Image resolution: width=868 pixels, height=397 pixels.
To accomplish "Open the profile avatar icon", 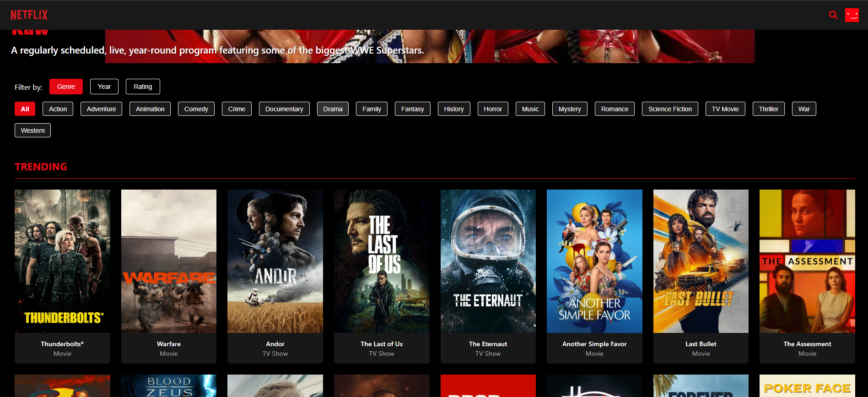I will point(852,15).
